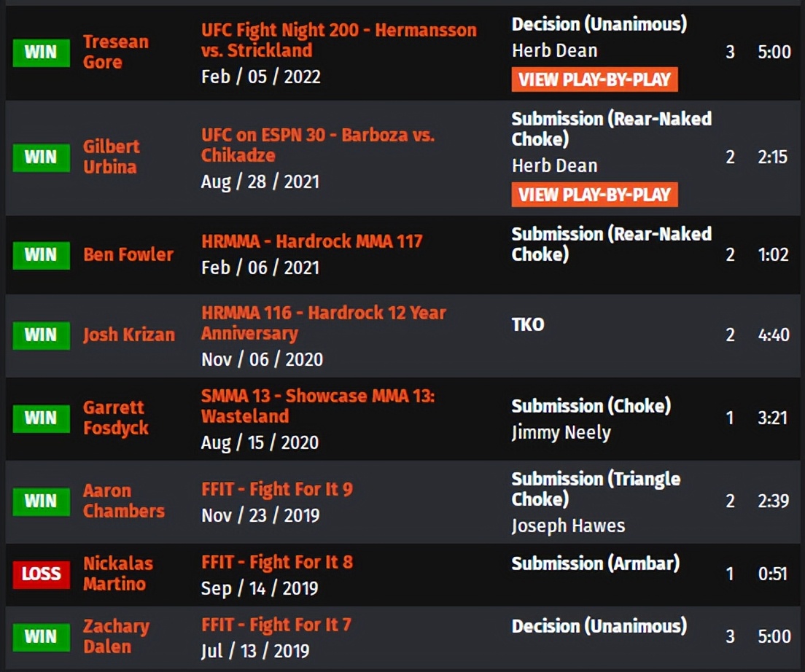View play-by-play for the Barboza vs. Chikadze fight

(594, 195)
